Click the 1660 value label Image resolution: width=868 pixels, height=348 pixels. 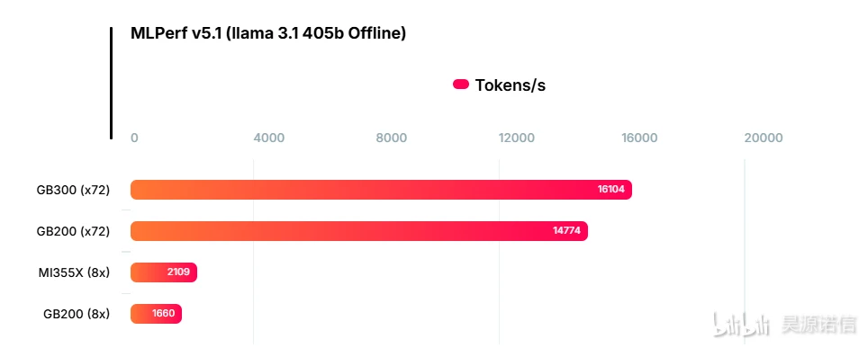click(163, 314)
